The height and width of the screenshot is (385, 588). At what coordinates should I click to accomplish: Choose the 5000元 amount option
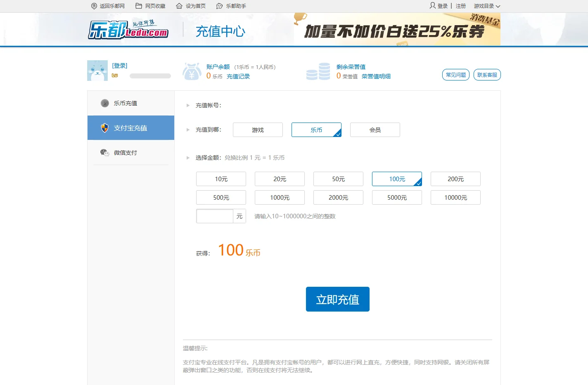[x=397, y=197]
